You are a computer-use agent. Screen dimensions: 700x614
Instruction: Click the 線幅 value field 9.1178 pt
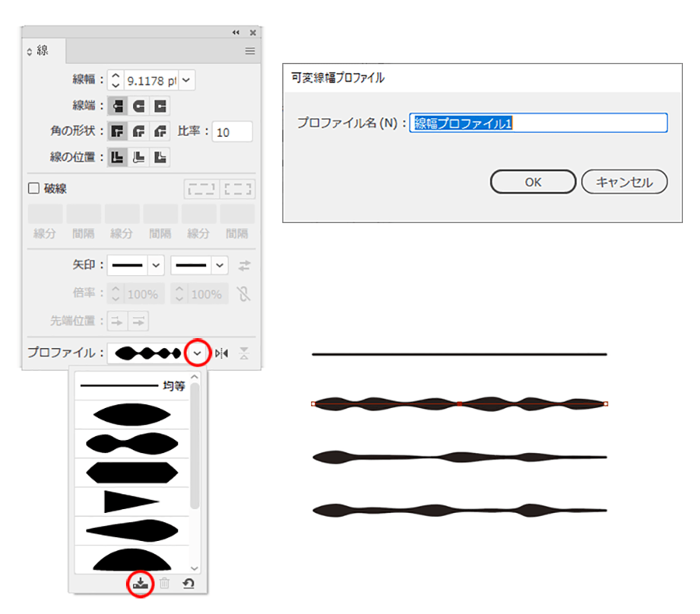(152, 80)
